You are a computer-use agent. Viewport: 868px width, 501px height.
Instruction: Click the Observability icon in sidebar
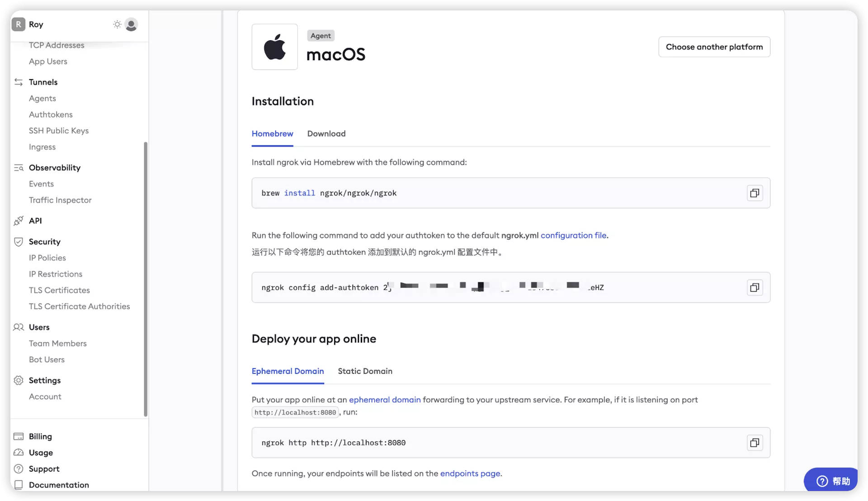point(19,168)
